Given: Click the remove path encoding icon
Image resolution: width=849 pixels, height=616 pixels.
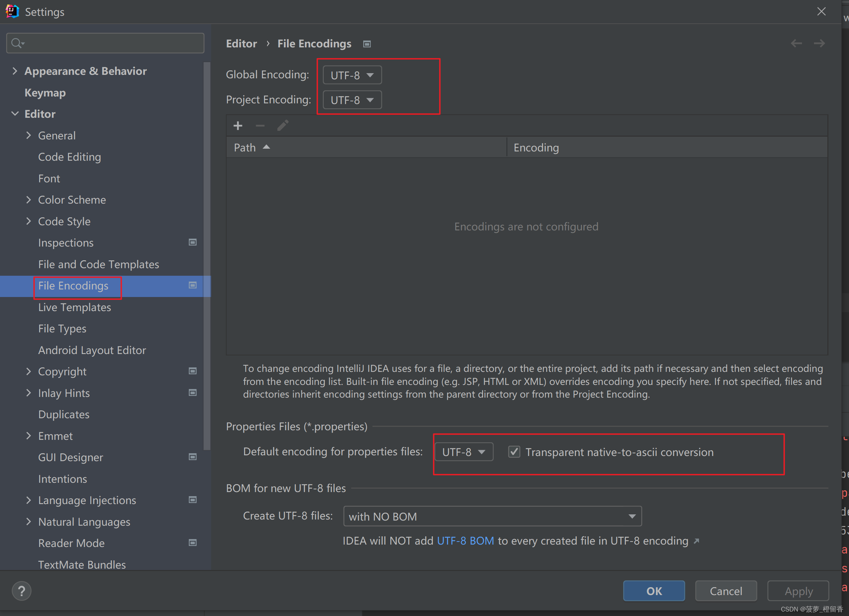Looking at the screenshot, I should [260, 125].
